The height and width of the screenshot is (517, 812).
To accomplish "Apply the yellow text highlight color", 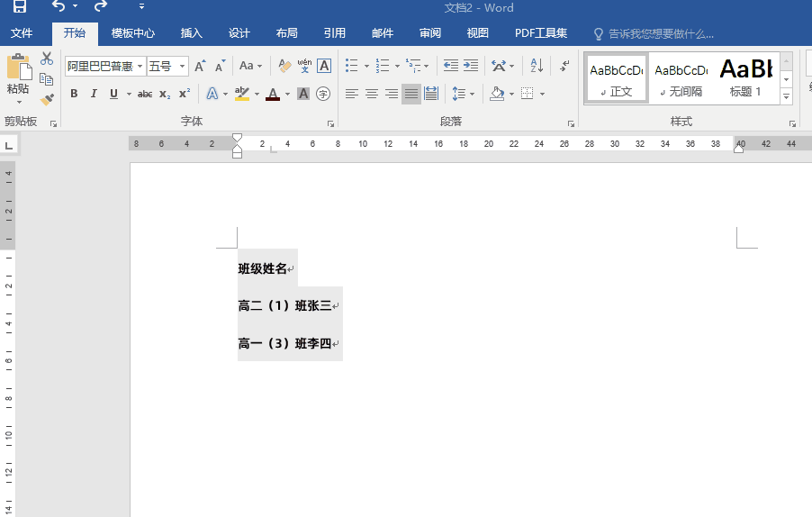I will pyautogui.click(x=241, y=94).
